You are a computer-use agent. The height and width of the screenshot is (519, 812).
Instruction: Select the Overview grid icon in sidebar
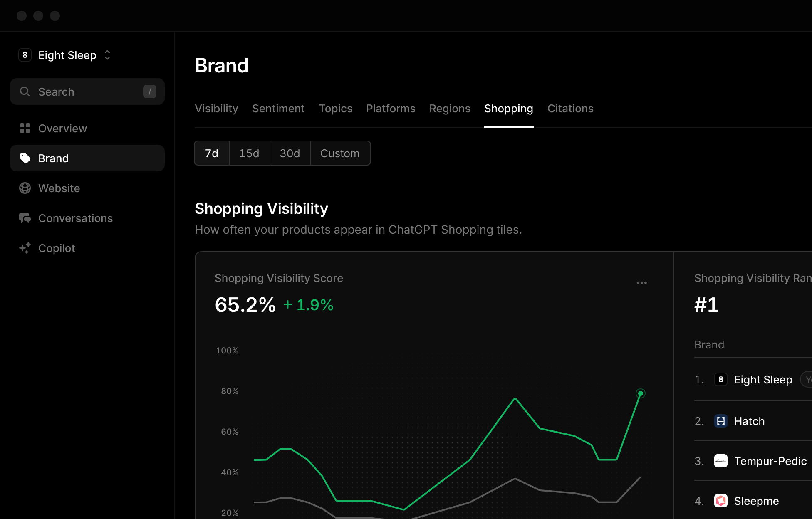25,128
